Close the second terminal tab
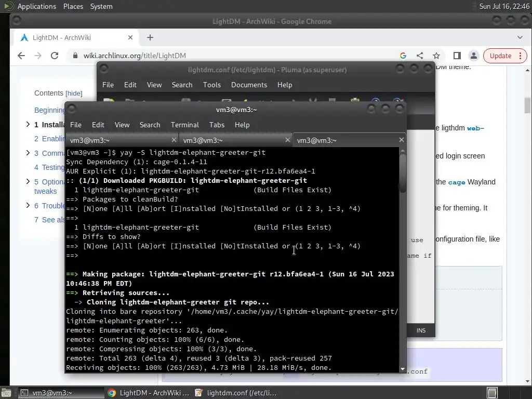This screenshot has width=532, height=399. 288,140
